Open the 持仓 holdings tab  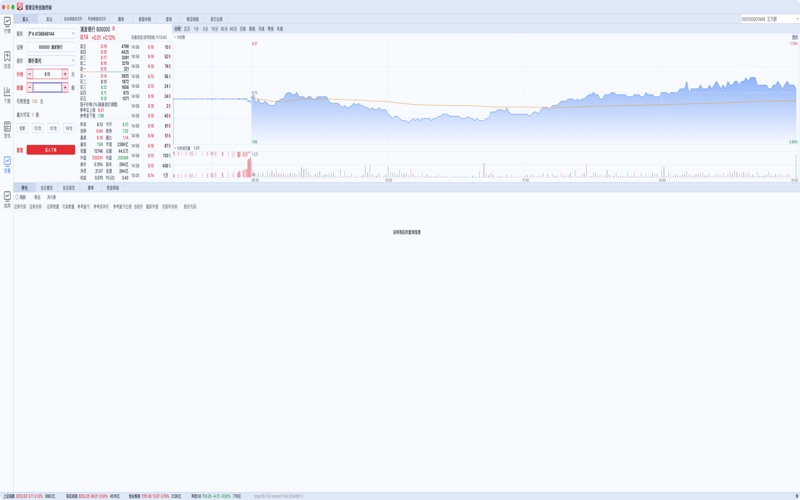pos(24,188)
